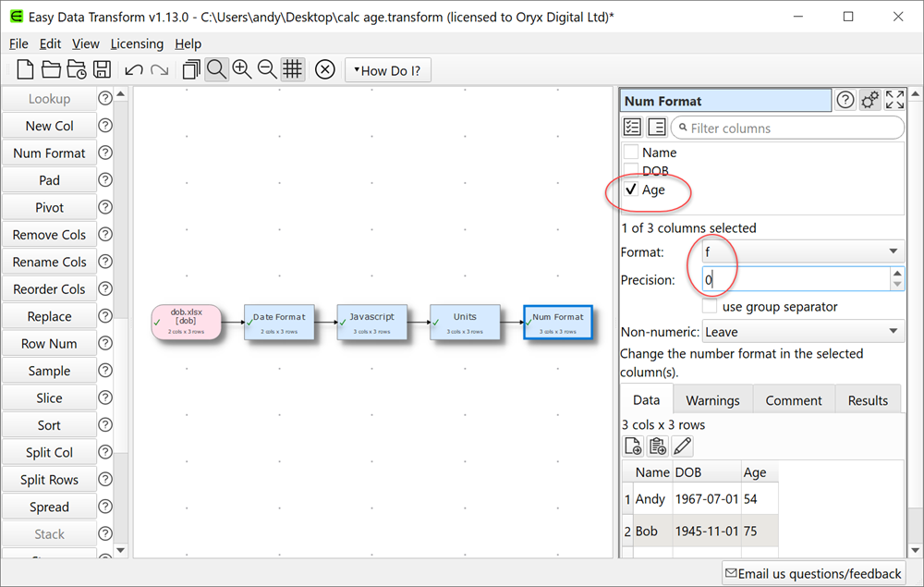The height and width of the screenshot is (587, 924).
Task: Open the How Do I dropdown
Action: 388,69
